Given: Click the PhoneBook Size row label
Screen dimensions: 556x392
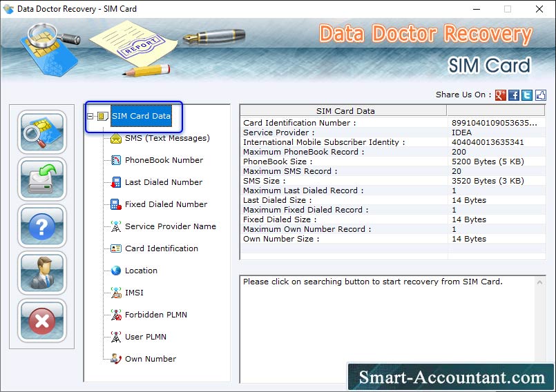Looking at the screenshot, I should pos(278,161).
